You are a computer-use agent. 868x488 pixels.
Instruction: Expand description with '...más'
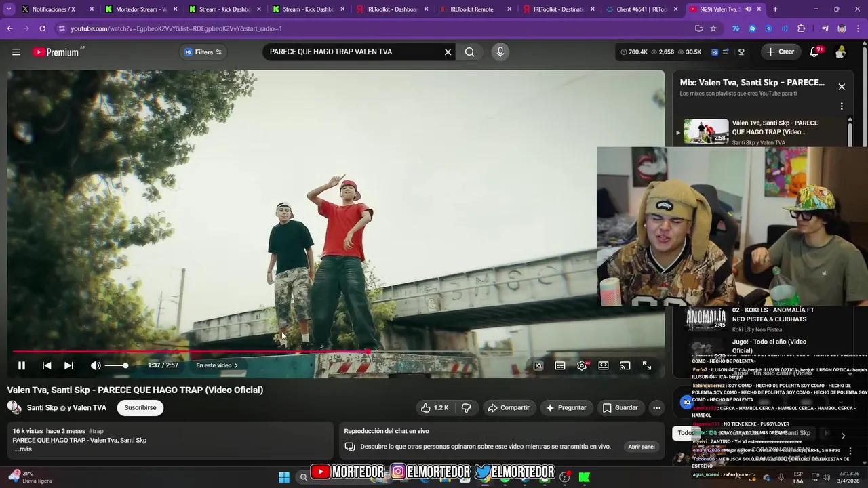[22, 449]
